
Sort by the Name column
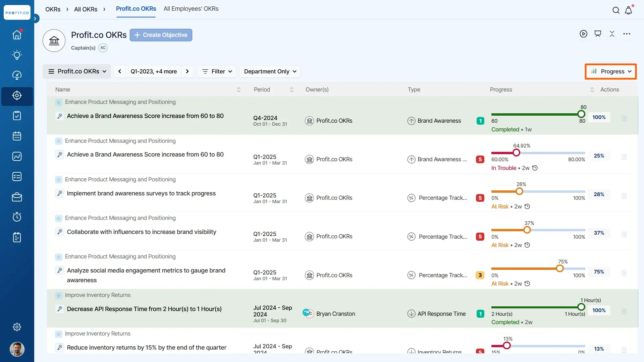(238, 90)
